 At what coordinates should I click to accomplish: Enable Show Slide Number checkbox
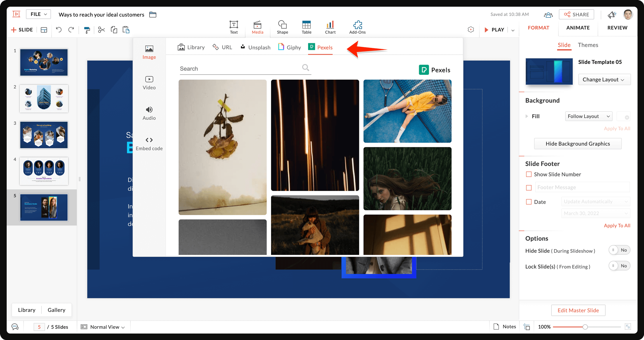click(x=529, y=174)
